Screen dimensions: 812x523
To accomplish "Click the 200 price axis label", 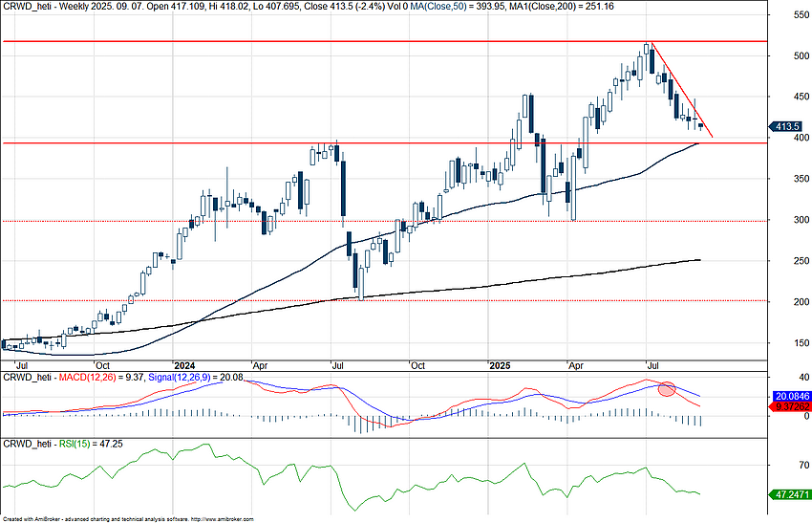I will click(801, 302).
